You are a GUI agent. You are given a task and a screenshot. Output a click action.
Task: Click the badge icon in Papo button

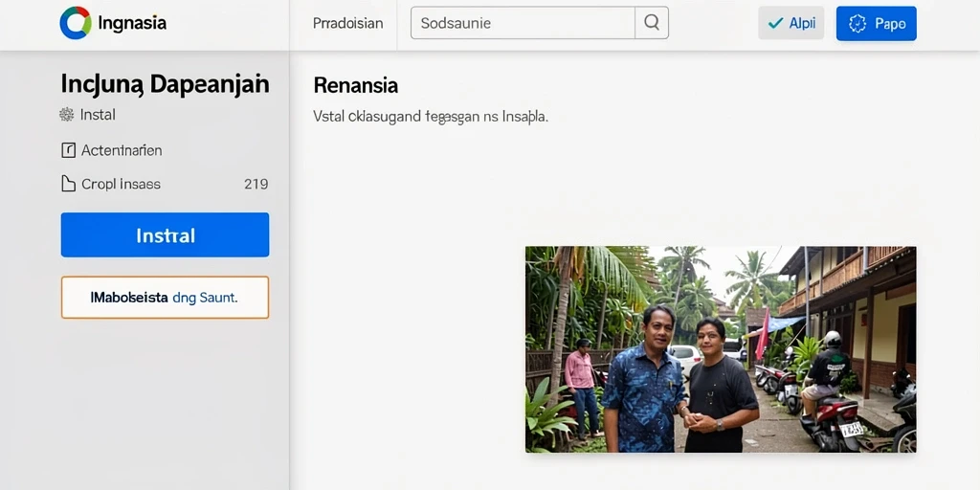point(857,24)
